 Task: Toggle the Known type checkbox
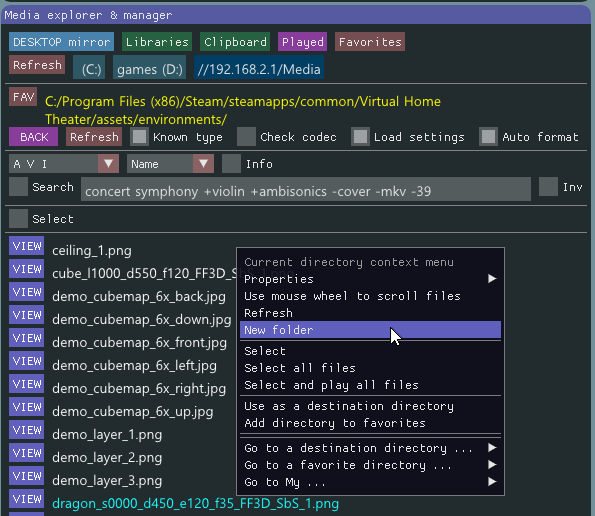pyautogui.click(x=139, y=137)
